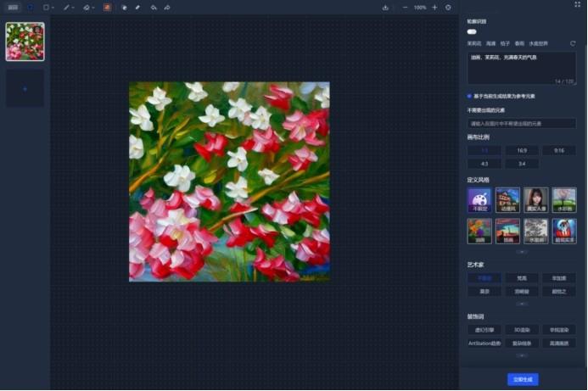
Task: Toggle the 轮廓识别 switch
Action: (472, 31)
